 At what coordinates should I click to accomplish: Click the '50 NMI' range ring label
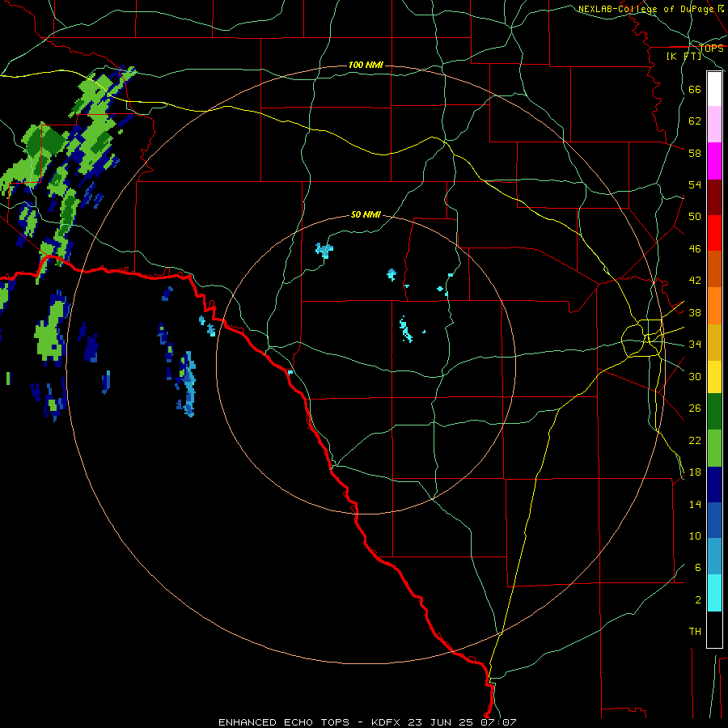pyautogui.click(x=366, y=214)
